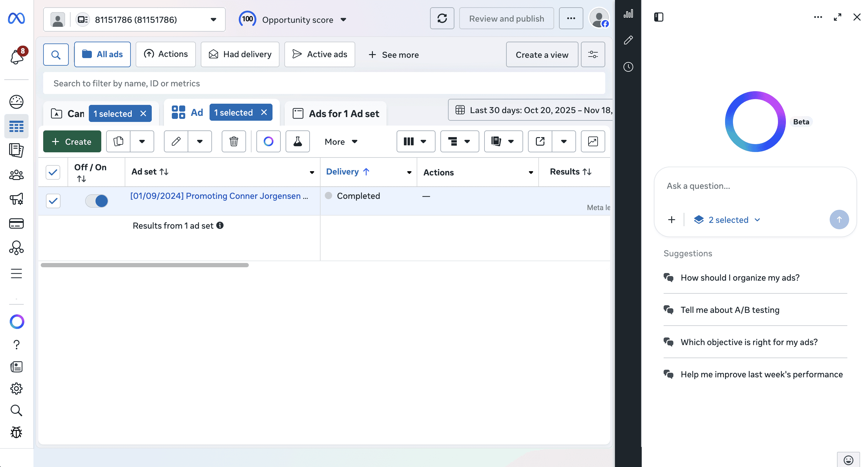Toggle the select-all header checkbox
Image resolution: width=868 pixels, height=467 pixels.
53,172
